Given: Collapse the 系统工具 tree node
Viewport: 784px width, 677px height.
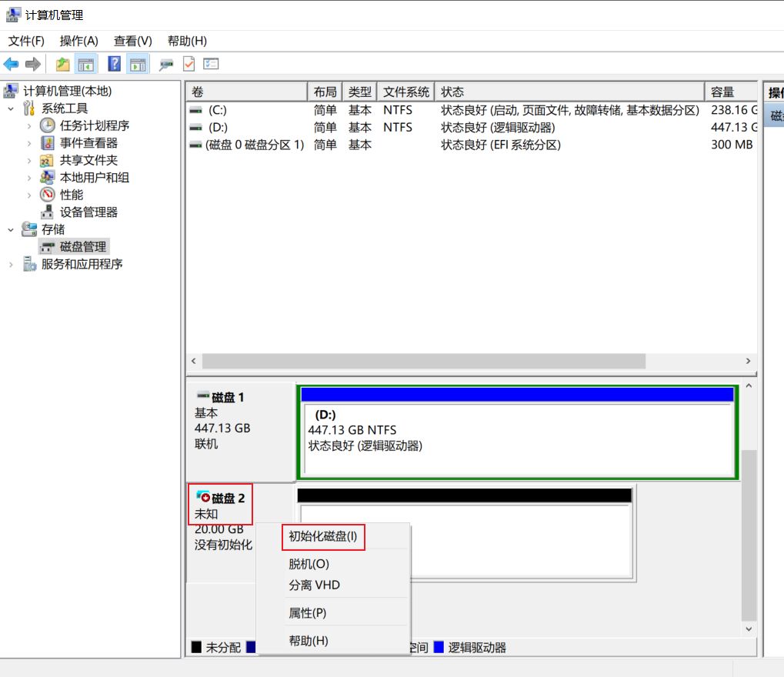Looking at the screenshot, I should point(12,108).
